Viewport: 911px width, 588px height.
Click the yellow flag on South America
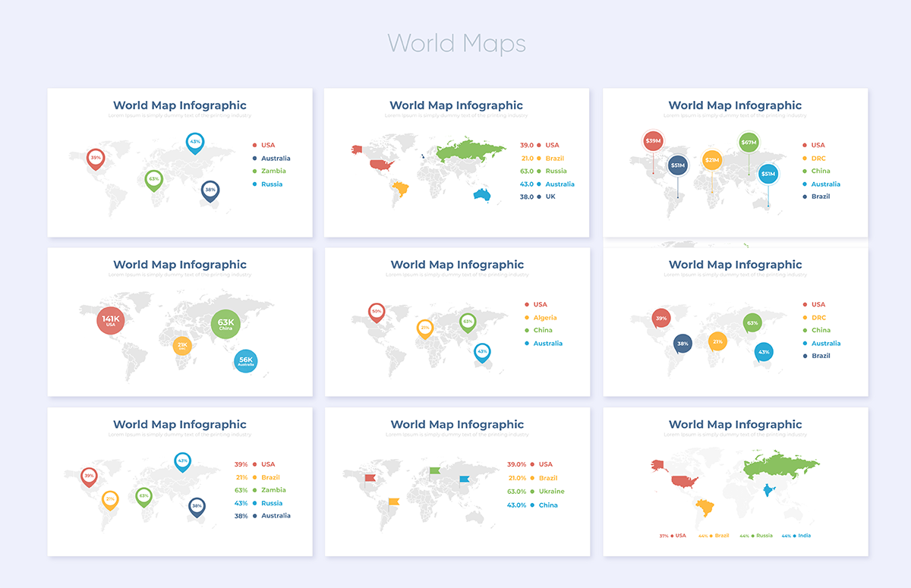point(394,502)
